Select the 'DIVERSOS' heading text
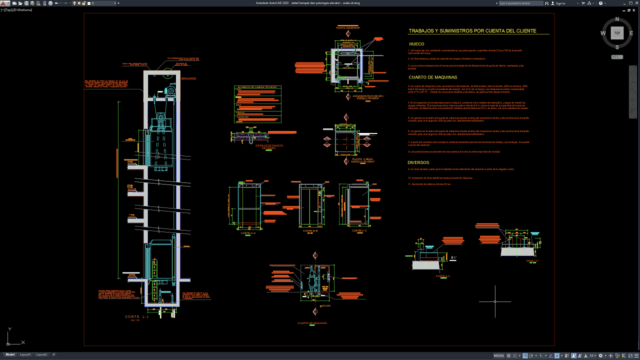The image size is (640, 360). [418, 162]
